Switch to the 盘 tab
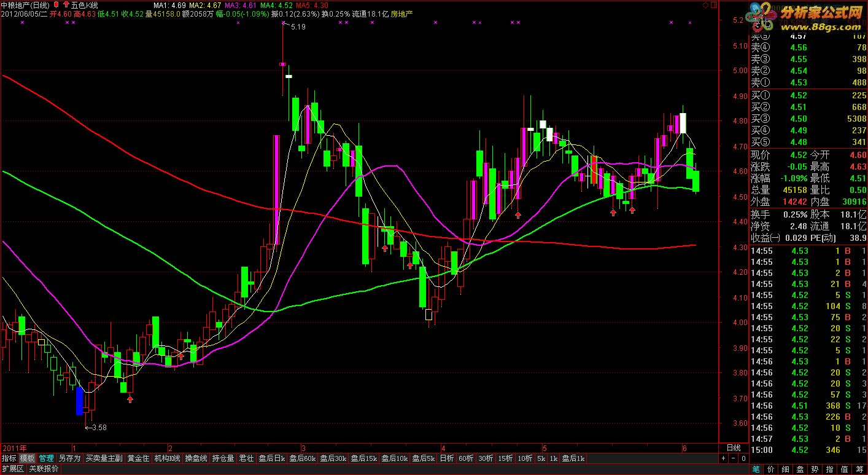Screen dimensions: 868x475 click(x=800, y=469)
